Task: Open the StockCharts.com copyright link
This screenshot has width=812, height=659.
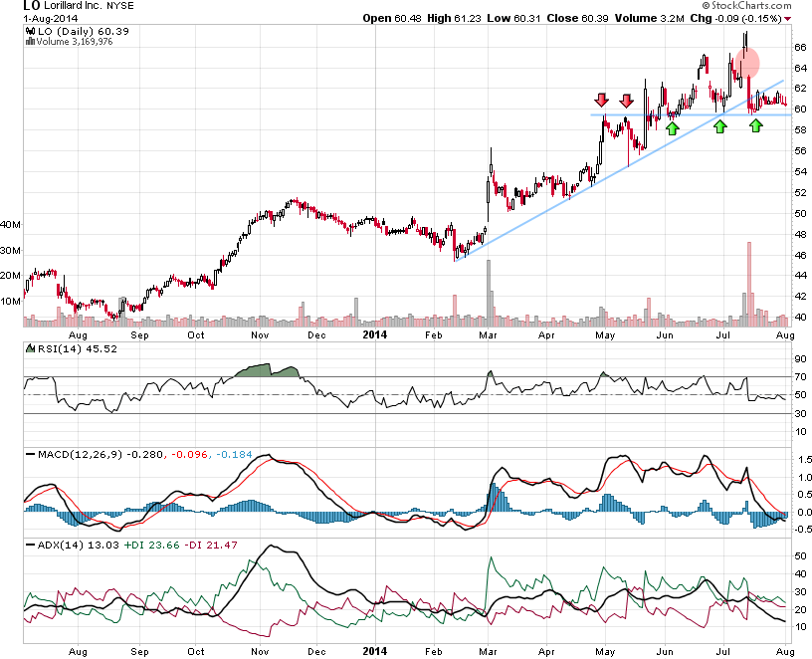Action: [746, 5]
